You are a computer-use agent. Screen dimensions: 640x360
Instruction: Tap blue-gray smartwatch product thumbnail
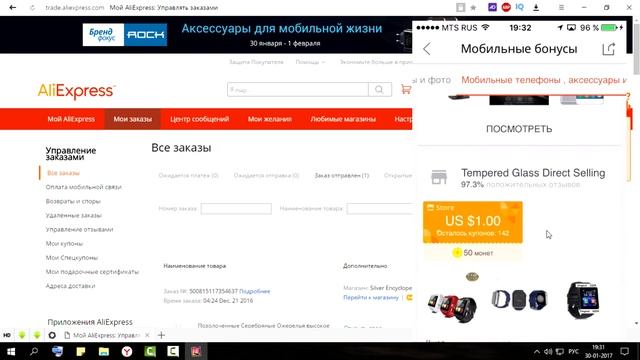pyautogui.click(x=519, y=300)
